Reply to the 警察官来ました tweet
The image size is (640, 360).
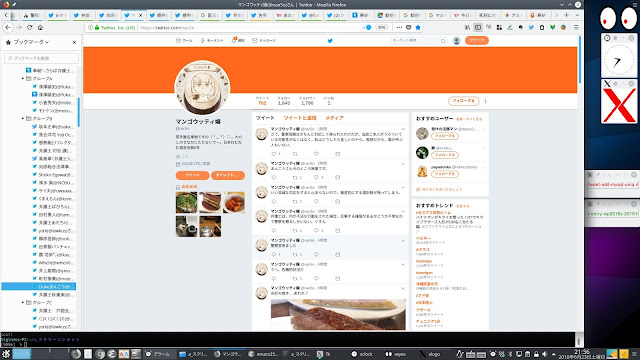(274, 254)
